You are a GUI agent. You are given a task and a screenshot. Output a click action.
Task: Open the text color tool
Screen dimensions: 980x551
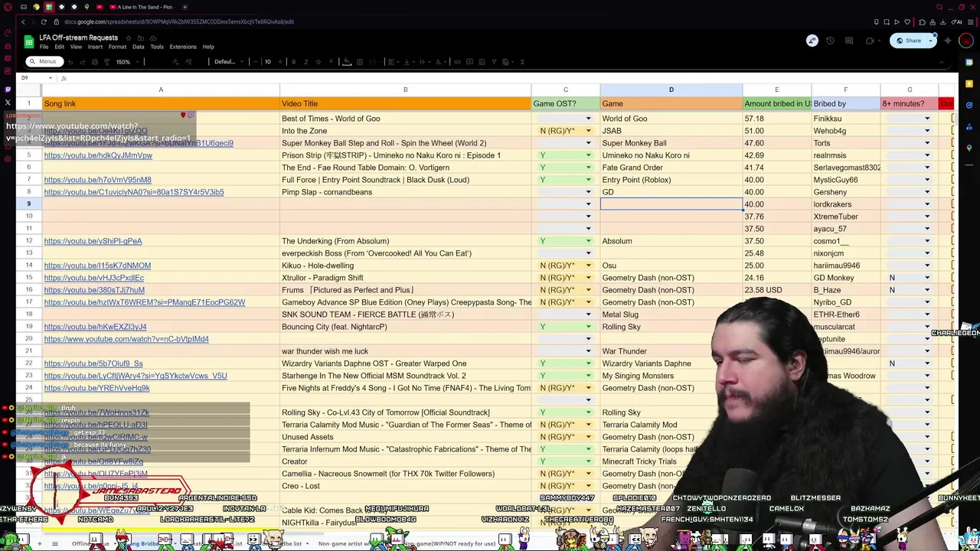pos(331,62)
